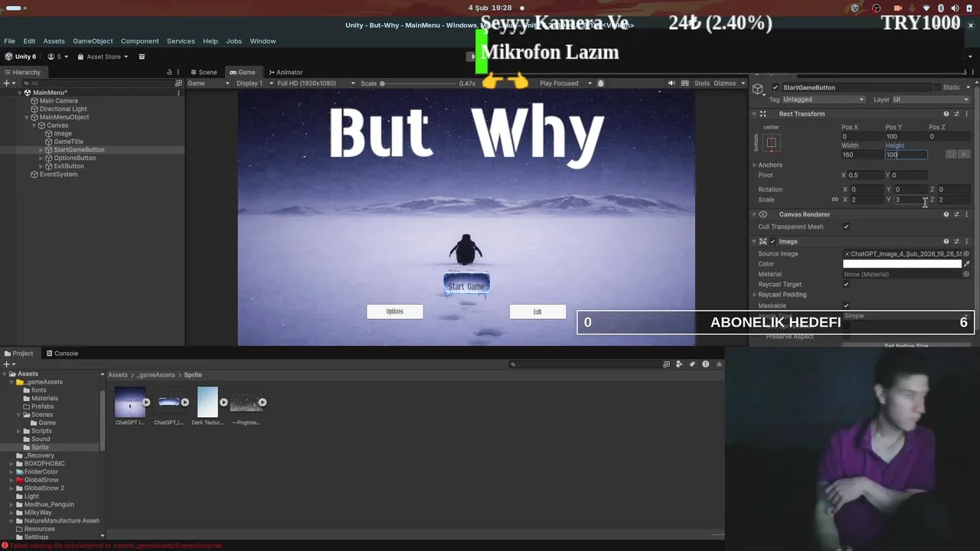Toggle the Maskable checkbox
This screenshot has width=980, height=551.
(846, 305)
